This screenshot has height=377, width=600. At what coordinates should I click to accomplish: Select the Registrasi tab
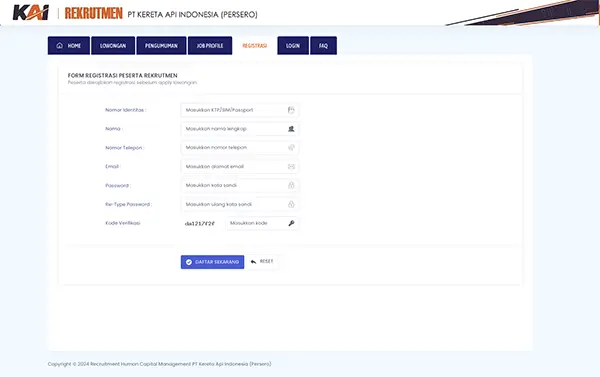coord(254,46)
